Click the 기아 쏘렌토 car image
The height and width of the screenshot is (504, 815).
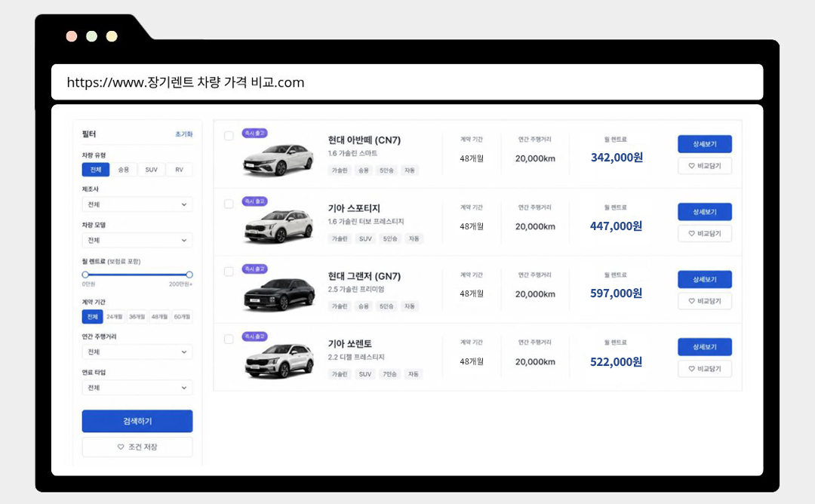tap(279, 361)
